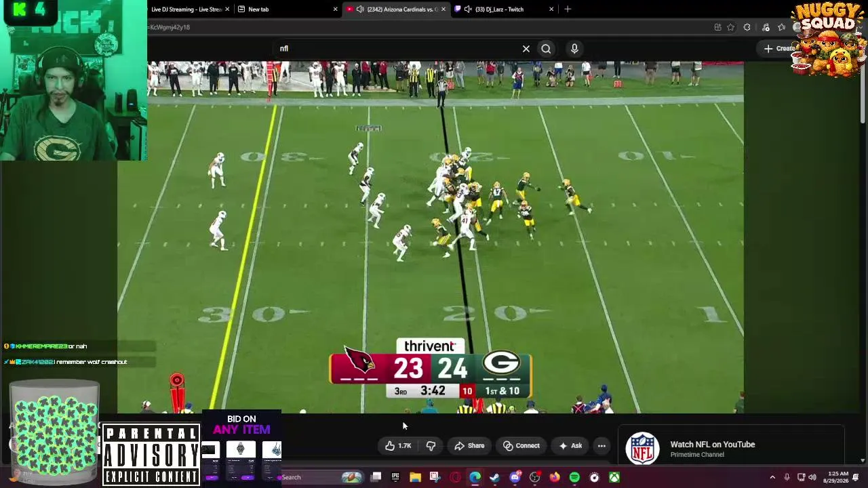Open the red Opera GX taskbar icon
This screenshot has width=868, height=488.
[455, 477]
